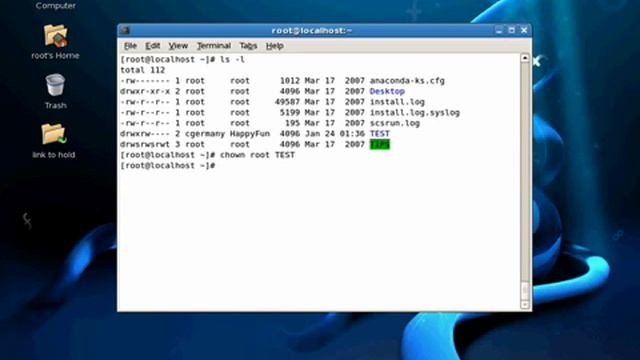Open the Edit menu
640x360 pixels.
point(153,46)
